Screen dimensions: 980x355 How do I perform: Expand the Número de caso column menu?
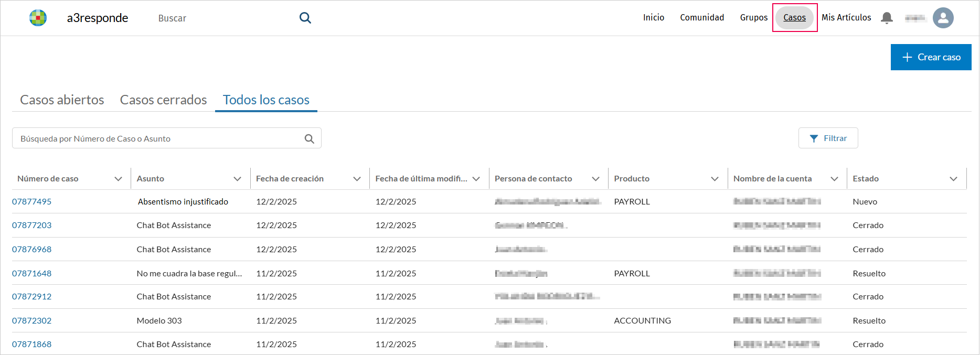pos(118,179)
